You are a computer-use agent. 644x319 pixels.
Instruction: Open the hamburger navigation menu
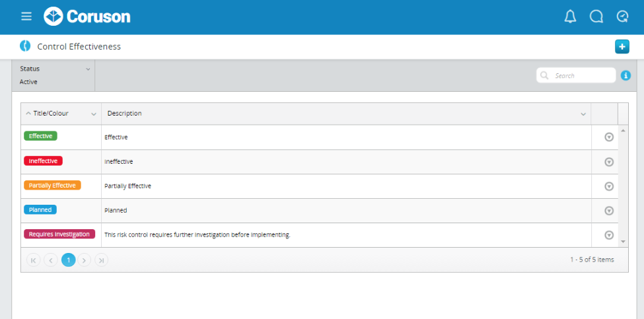pyautogui.click(x=26, y=17)
